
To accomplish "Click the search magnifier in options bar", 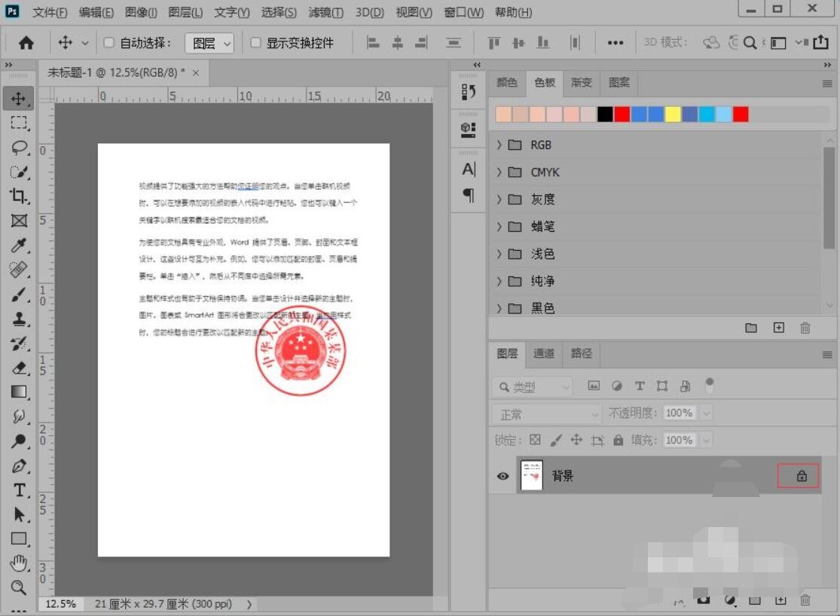I will [x=750, y=43].
